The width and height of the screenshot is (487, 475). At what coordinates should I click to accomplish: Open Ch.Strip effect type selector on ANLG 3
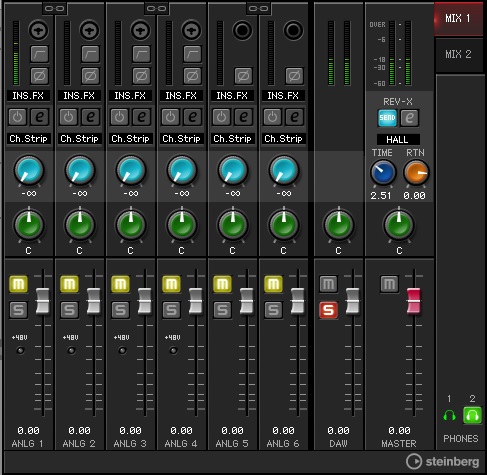tap(130, 139)
